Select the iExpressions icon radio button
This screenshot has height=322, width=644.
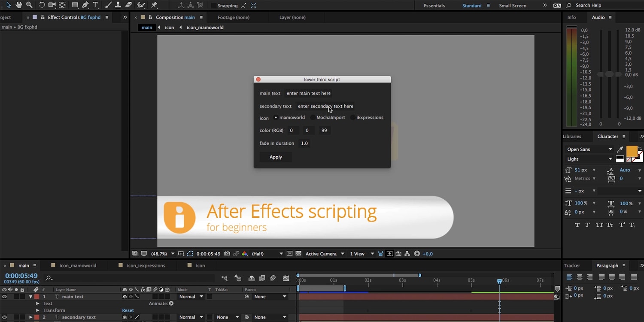352,118
